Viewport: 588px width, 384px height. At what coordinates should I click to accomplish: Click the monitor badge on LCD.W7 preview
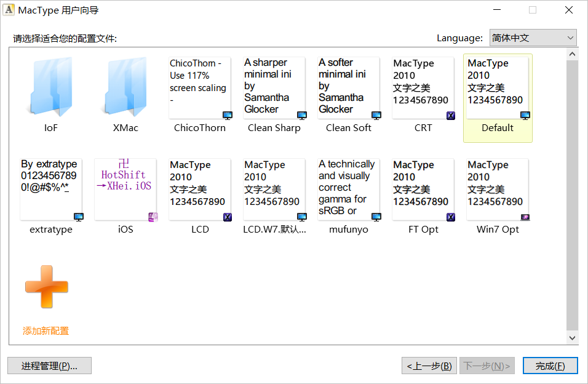click(x=302, y=217)
